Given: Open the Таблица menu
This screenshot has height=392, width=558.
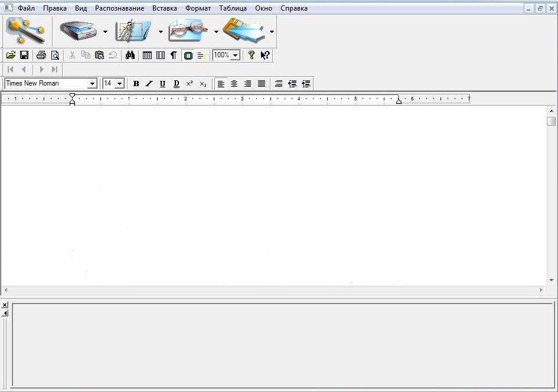Looking at the screenshot, I should (233, 8).
